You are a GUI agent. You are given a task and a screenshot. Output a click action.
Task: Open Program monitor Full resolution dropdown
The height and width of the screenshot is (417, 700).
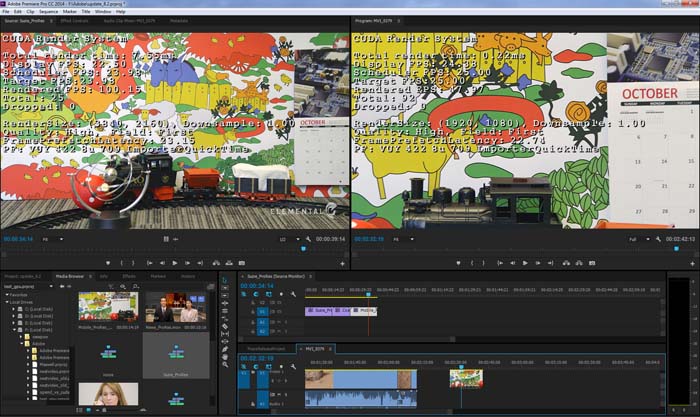639,239
